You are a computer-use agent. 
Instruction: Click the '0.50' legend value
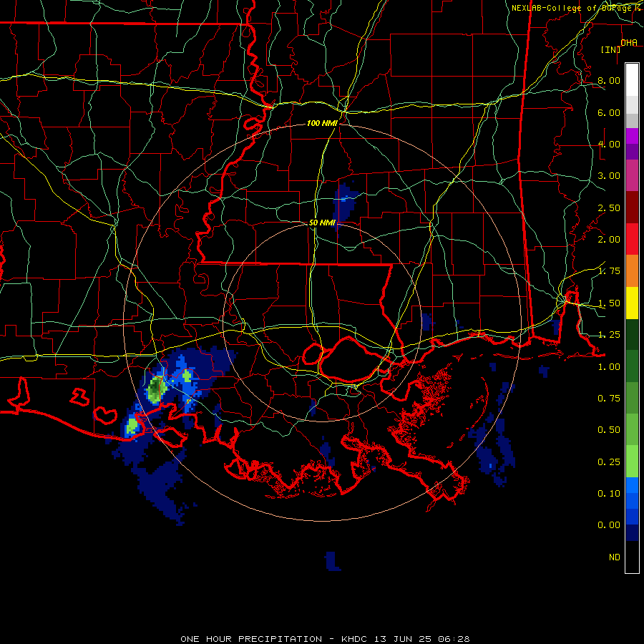coord(609,430)
